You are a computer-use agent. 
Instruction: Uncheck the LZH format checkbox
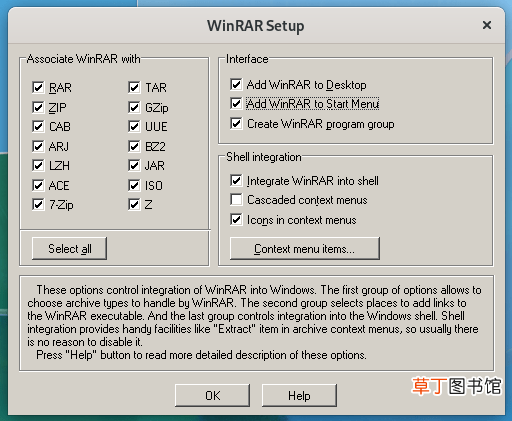[38, 165]
